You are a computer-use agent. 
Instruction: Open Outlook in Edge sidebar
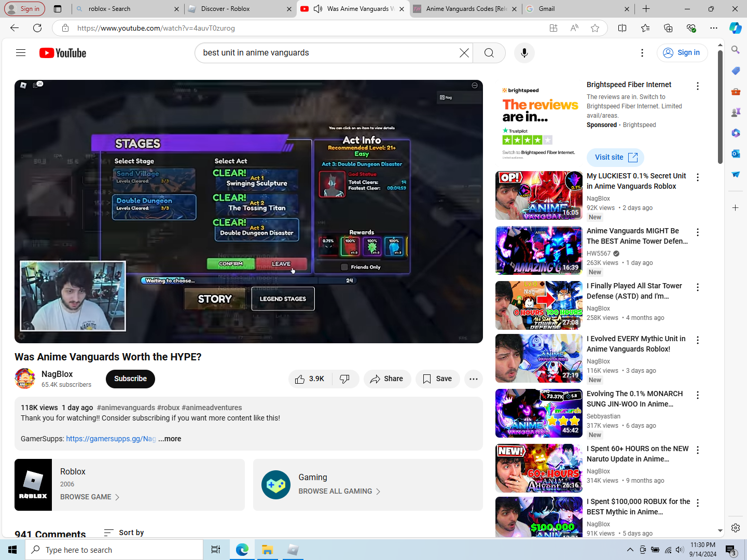(736, 153)
